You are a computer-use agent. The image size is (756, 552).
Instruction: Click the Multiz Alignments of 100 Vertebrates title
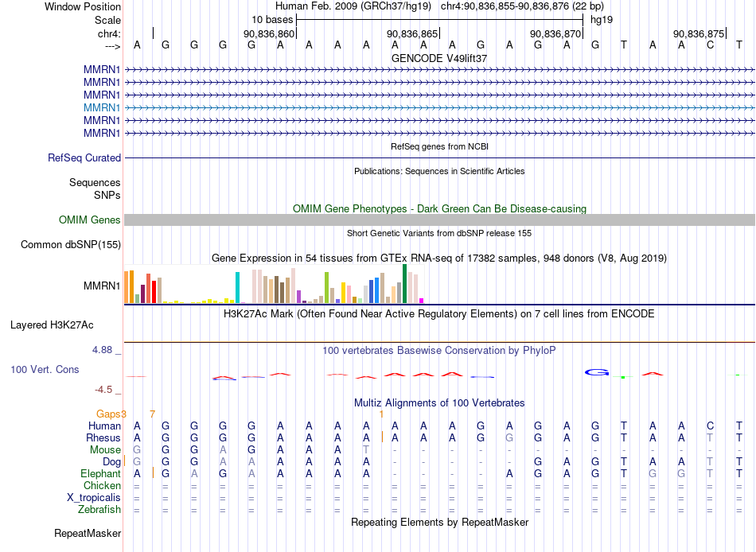click(x=439, y=402)
